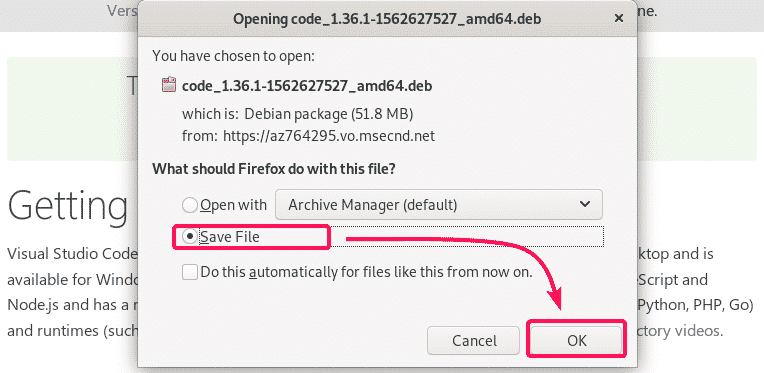Screen dimensions: 764x373
Task: Click the Debian package (51.8 MB) text
Action: coord(328,114)
